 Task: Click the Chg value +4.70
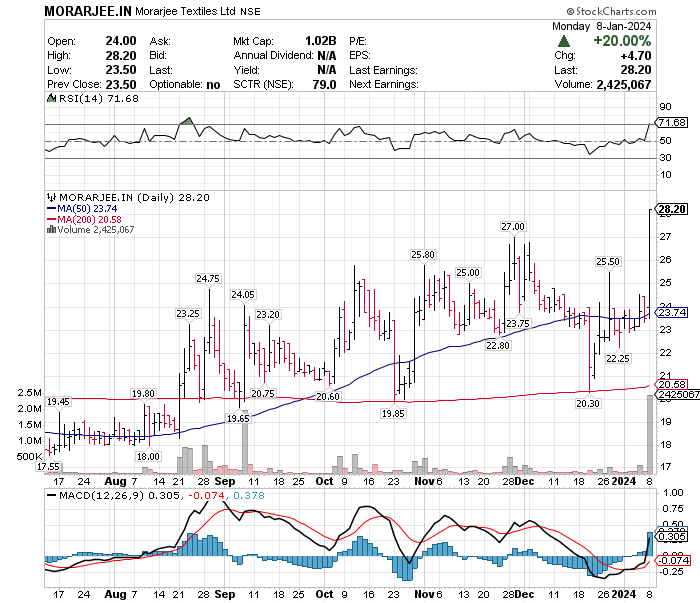tap(636, 55)
